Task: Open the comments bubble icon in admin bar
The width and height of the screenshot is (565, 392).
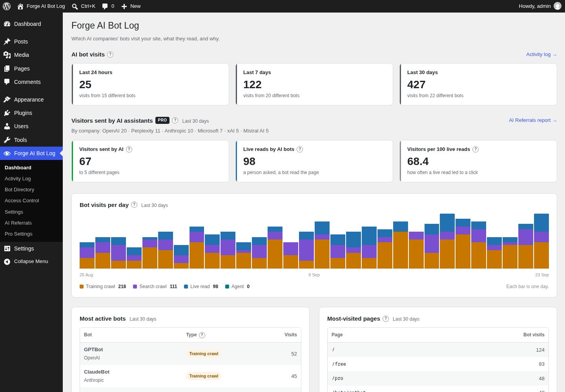Action: click(105, 6)
